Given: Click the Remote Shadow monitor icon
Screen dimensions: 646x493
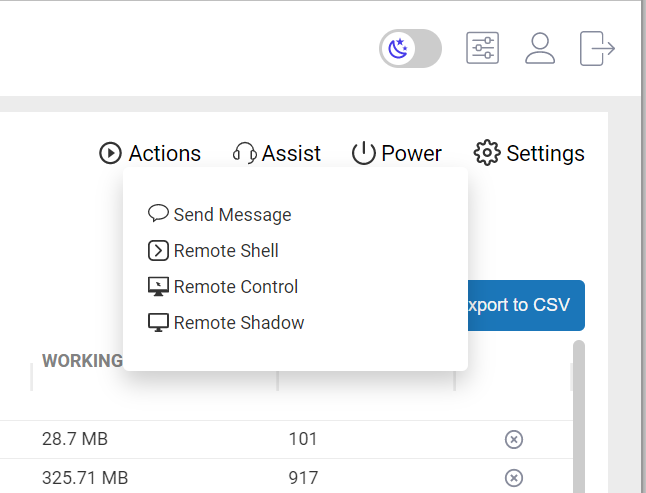Looking at the screenshot, I should [x=158, y=322].
